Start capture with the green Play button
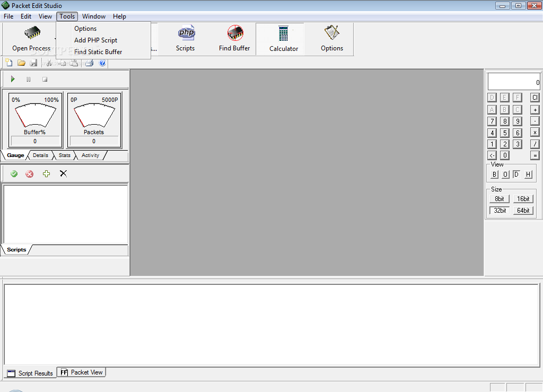Screen dimensions: 543x392 pyautogui.click(x=13, y=79)
